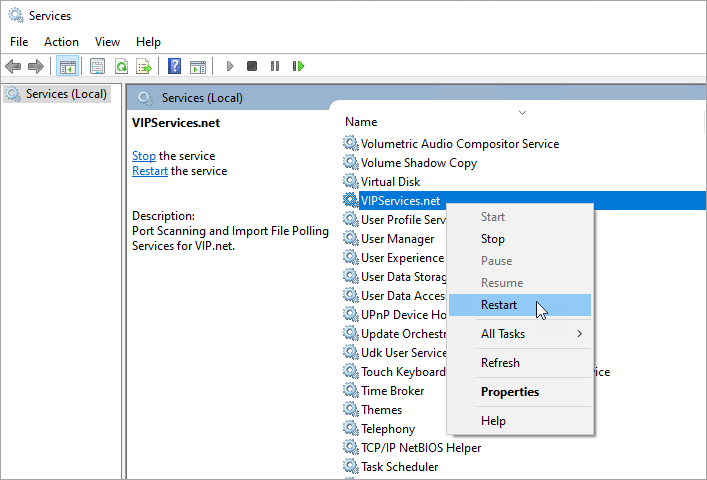707x480 pixels.
Task: Click gear icon beside Volumetric Audio Compositor Service
Action: [350, 143]
